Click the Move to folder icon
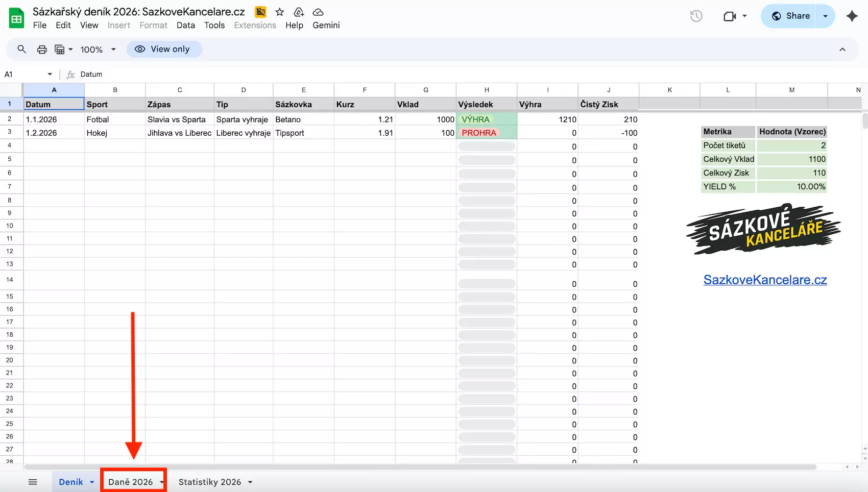868x492 pixels. (298, 12)
